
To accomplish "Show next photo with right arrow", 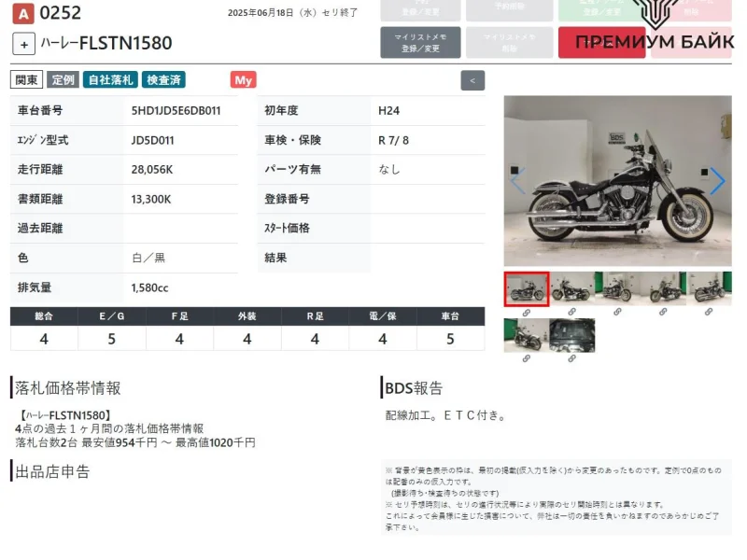I will pyautogui.click(x=716, y=181).
